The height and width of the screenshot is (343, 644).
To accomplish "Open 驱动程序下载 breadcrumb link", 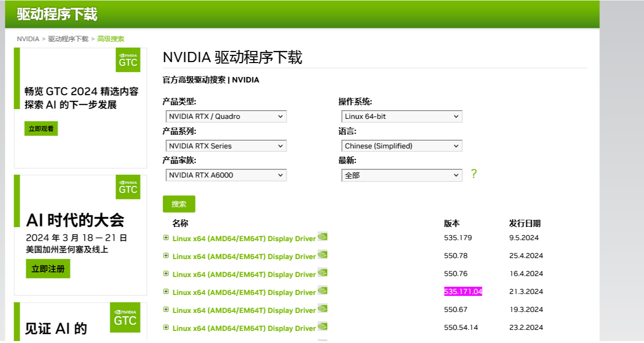I will pyautogui.click(x=68, y=39).
